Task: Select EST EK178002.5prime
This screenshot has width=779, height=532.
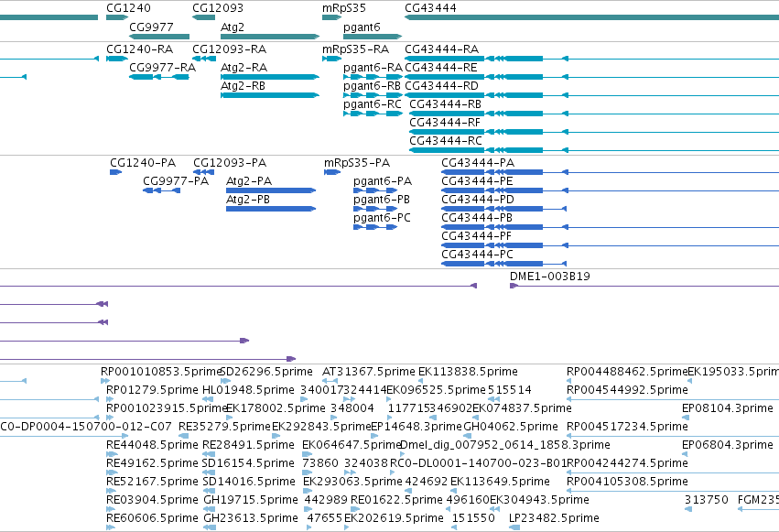Action: click(230, 418)
